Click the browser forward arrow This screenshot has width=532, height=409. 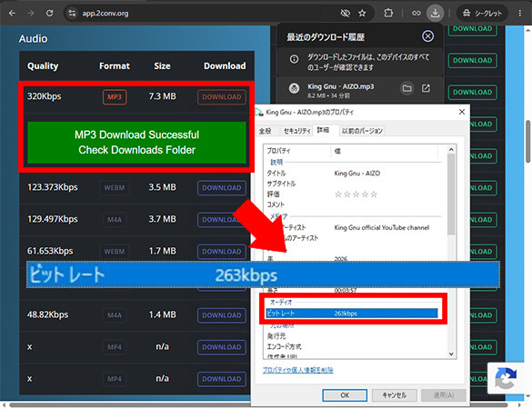click(31, 14)
